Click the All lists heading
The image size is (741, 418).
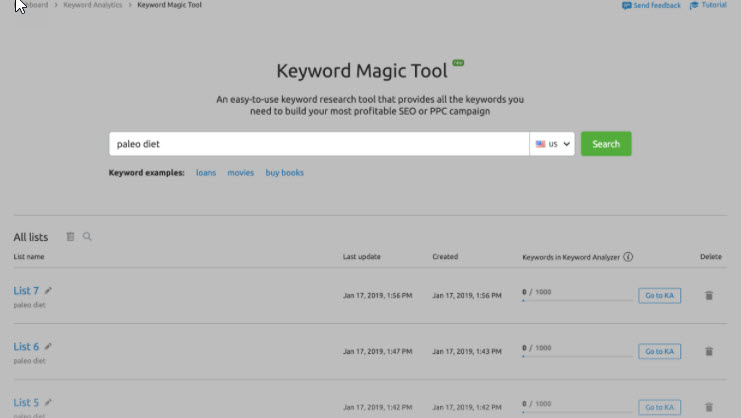(31, 237)
